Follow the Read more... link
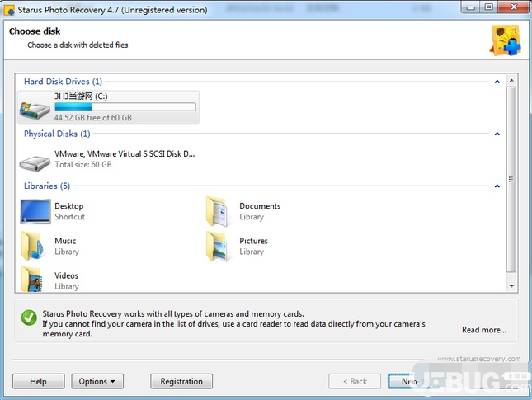Screen dimensions: 532x400 tap(484, 330)
